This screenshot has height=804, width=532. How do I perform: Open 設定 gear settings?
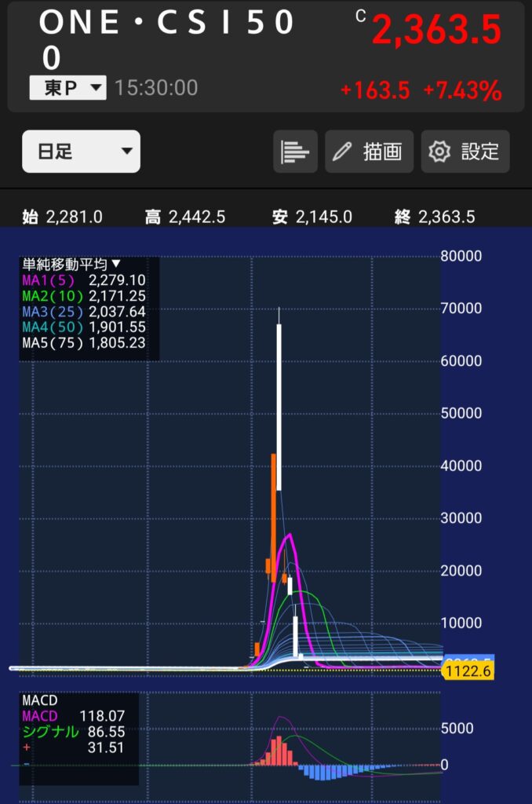[x=465, y=152]
